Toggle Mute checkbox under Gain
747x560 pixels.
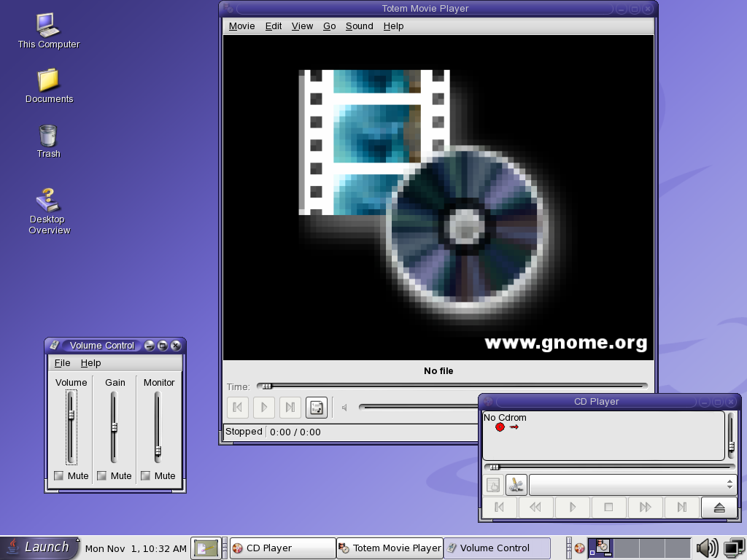coord(101,475)
